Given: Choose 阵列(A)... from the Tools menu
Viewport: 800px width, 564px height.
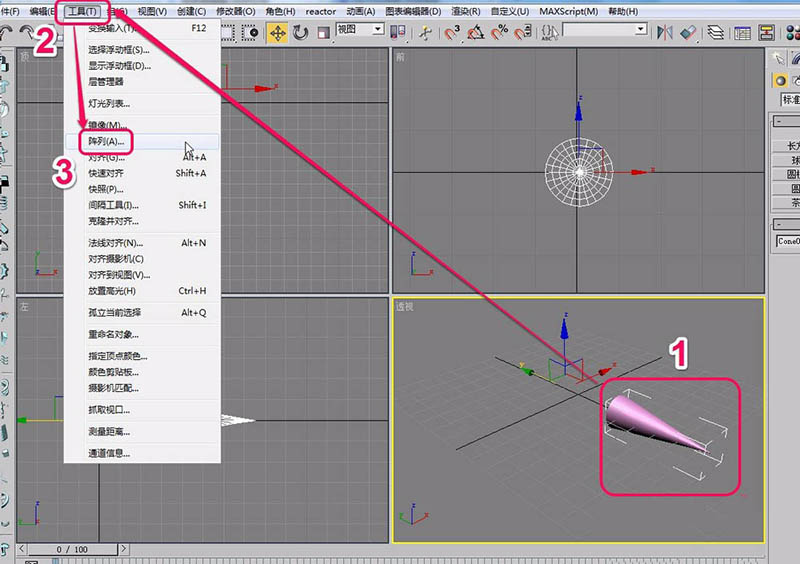Looking at the screenshot, I should point(107,141).
